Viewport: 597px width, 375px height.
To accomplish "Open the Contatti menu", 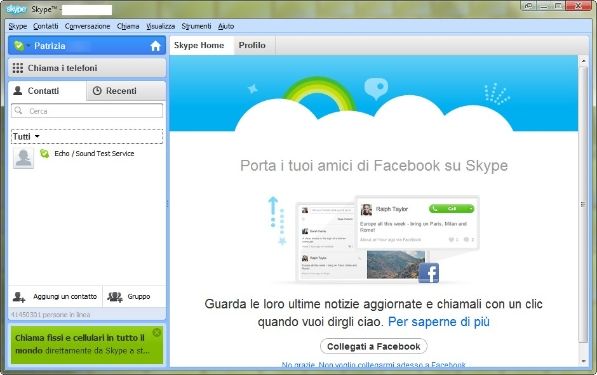I will coord(46,26).
